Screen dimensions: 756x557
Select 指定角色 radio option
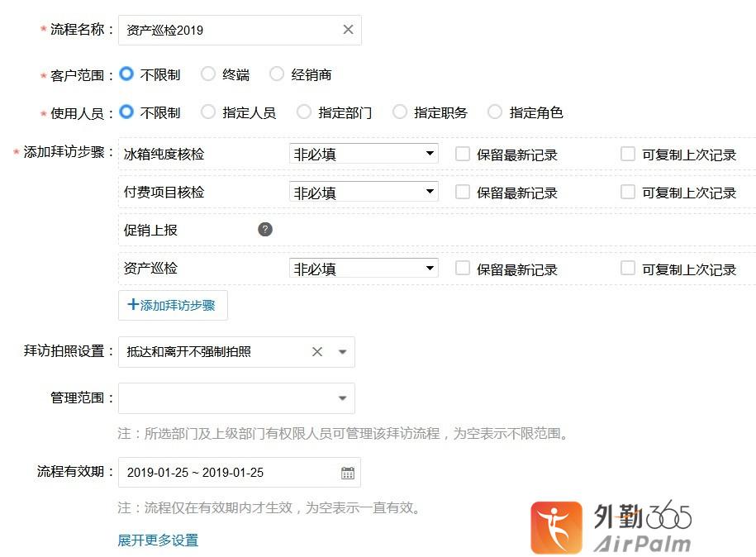[x=495, y=112]
